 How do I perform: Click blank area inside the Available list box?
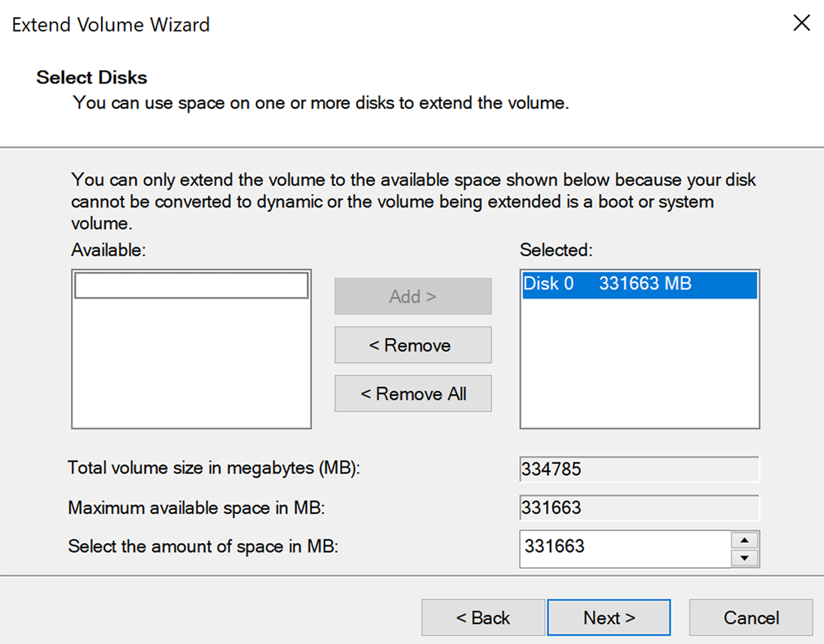point(191,367)
